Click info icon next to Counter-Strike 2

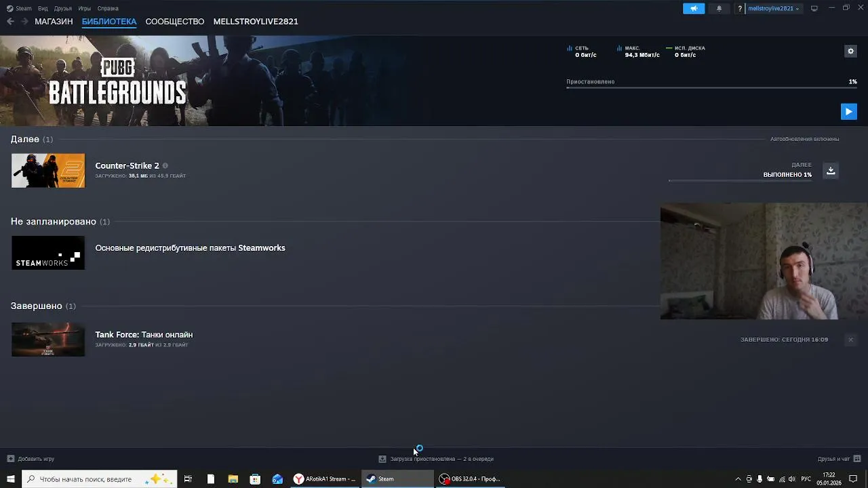165,165
